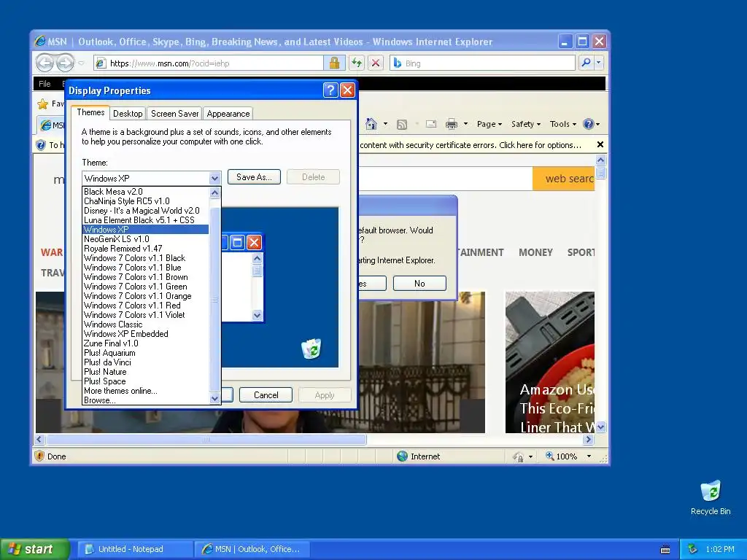The image size is (747, 560).
Task: Select the Black Mesa v2.0 theme
Action: [145, 192]
